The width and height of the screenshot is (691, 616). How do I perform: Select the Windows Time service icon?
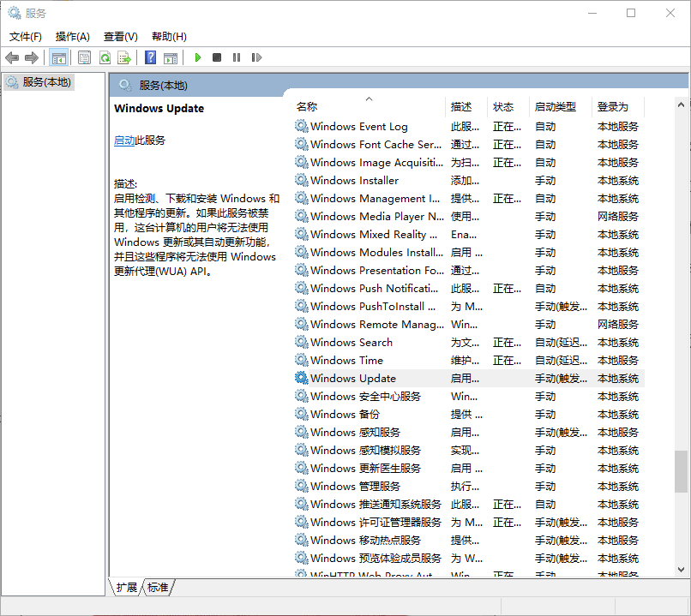point(302,361)
